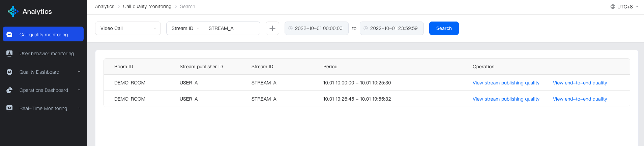Open the Video Call dropdown
644x146 pixels.
tap(128, 28)
